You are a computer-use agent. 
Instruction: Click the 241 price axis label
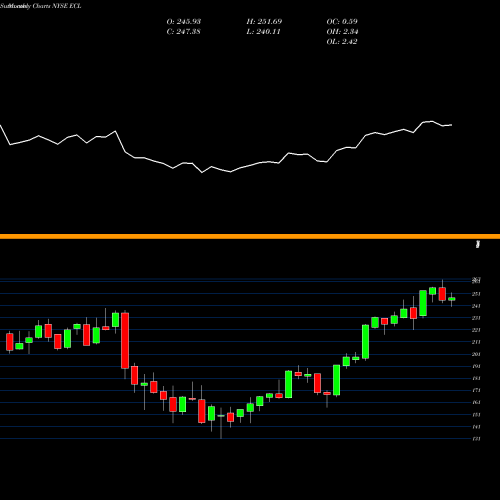[476, 306]
